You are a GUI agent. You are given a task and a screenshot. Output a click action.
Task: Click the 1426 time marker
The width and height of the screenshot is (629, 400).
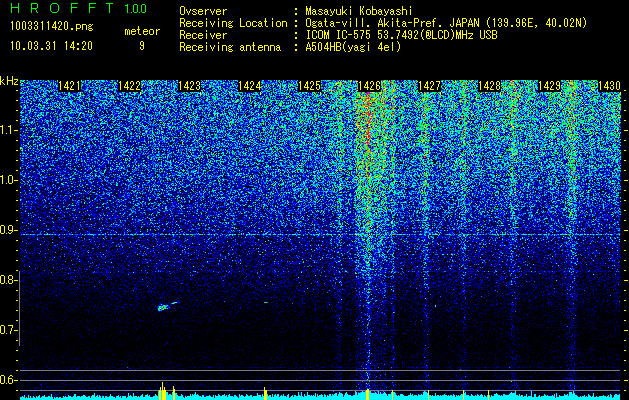369,86
